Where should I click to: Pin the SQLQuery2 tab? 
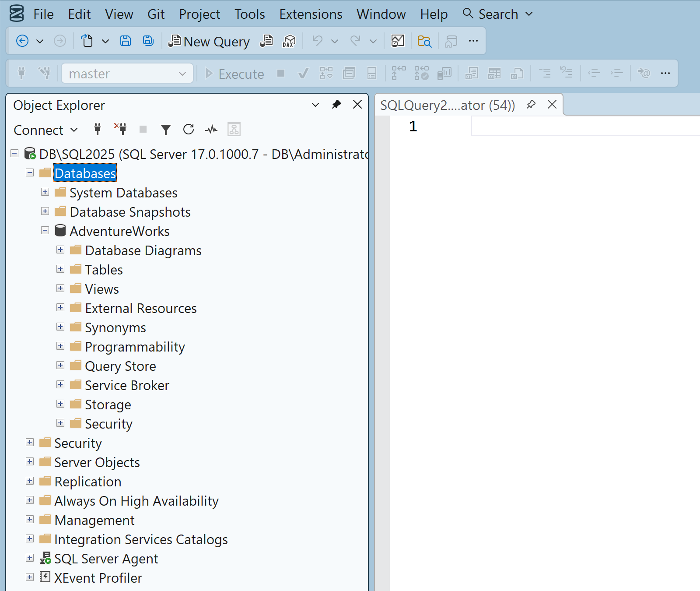pyautogui.click(x=532, y=105)
